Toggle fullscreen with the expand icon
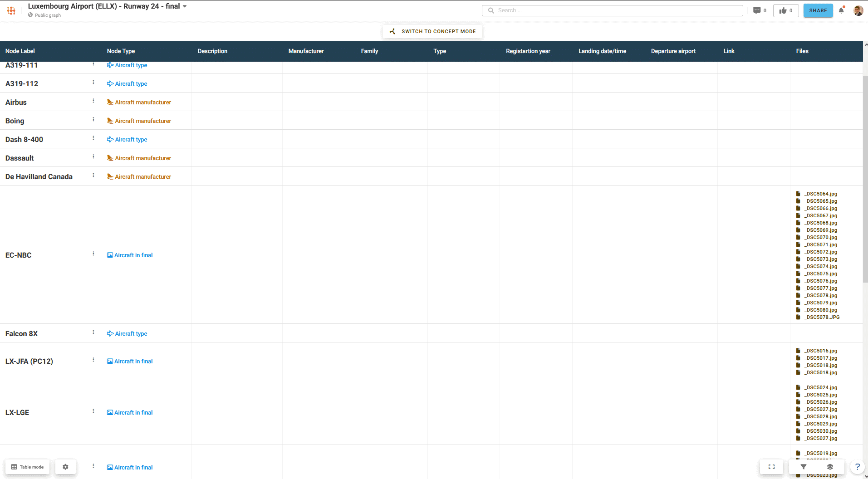Viewport: 868px width, 479px height. (771, 467)
